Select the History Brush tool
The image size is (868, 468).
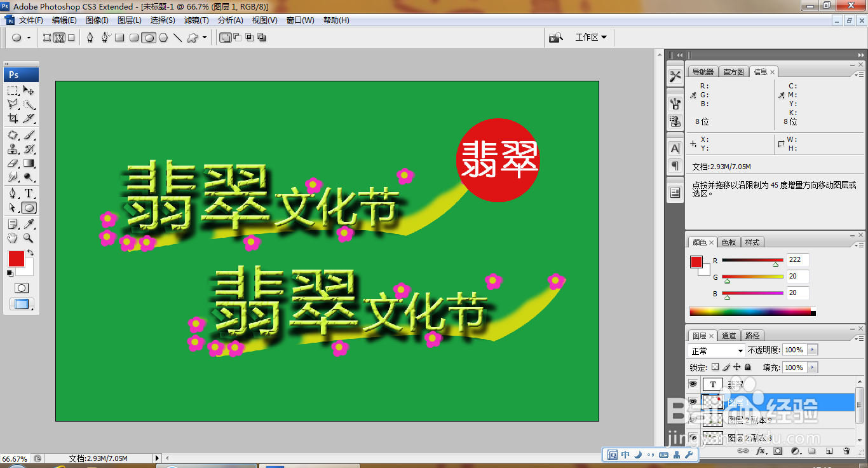[x=29, y=149]
